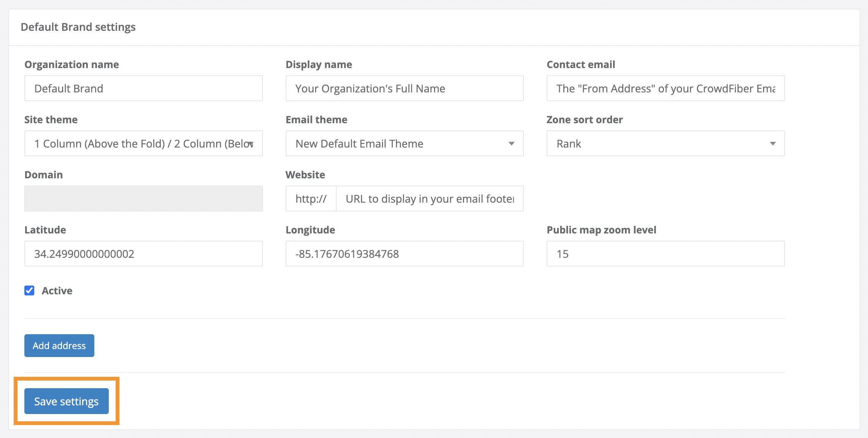The image size is (868, 438).
Task: Focus the Latitude input field
Action: point(143,254)
